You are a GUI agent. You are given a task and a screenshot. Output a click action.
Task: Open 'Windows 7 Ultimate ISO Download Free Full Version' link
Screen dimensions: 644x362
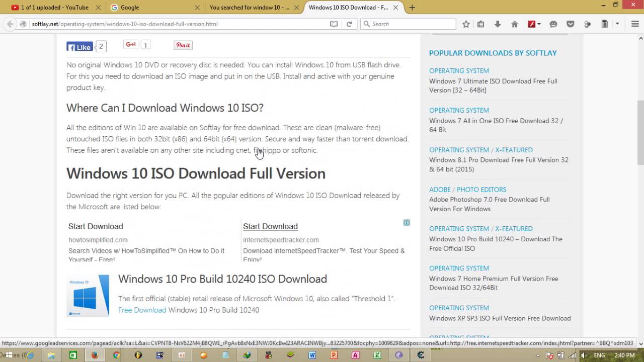click(493, 85)
